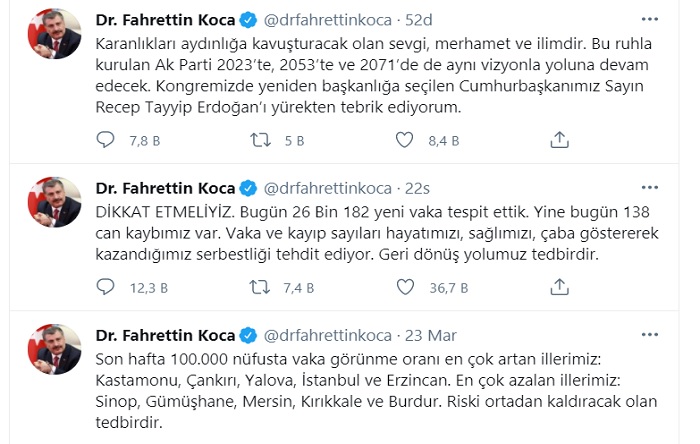Like the tweet congratulating Erdoğan

coord(405,141)
